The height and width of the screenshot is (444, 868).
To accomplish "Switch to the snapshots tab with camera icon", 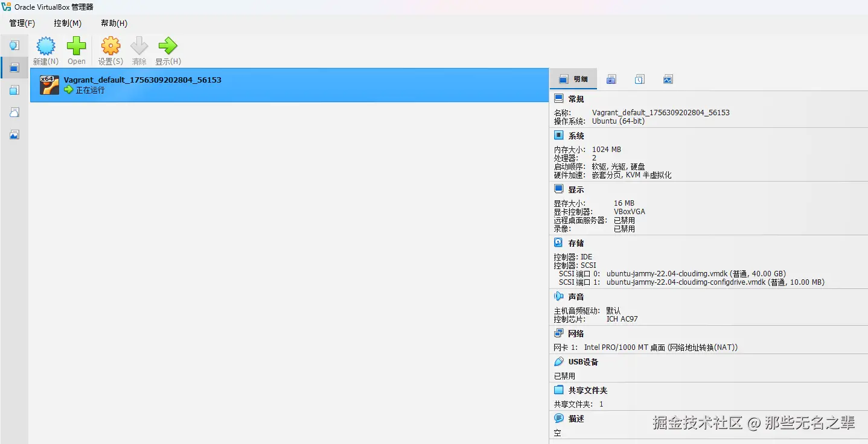I will click(611, 79).
